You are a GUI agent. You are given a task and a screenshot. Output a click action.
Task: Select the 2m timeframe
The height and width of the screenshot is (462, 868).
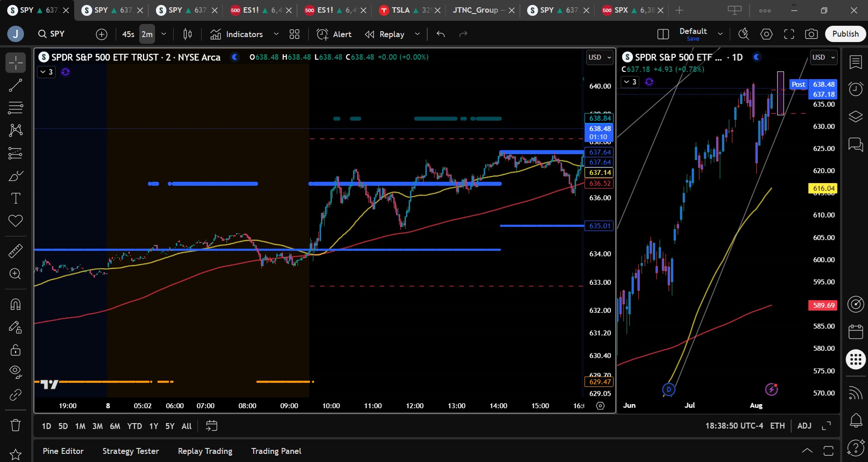click(147, 34)
